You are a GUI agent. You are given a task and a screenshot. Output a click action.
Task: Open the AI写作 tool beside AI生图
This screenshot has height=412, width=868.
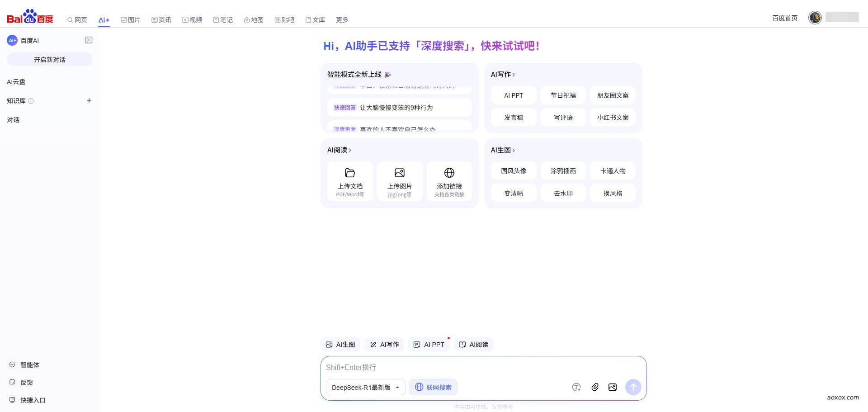pyautogui.click(x=384, y=344)
